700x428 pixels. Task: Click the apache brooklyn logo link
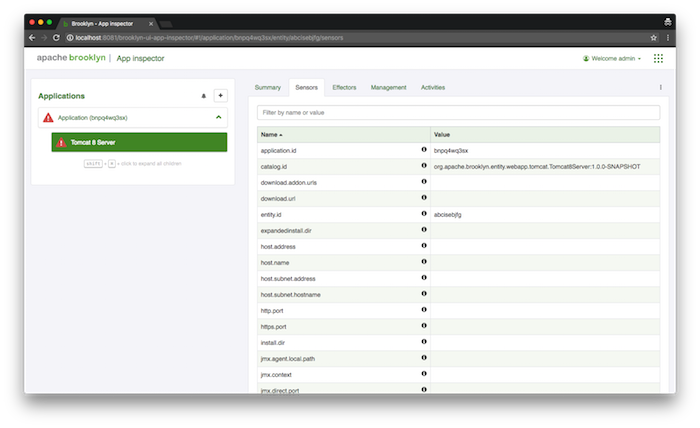(70, 59)
